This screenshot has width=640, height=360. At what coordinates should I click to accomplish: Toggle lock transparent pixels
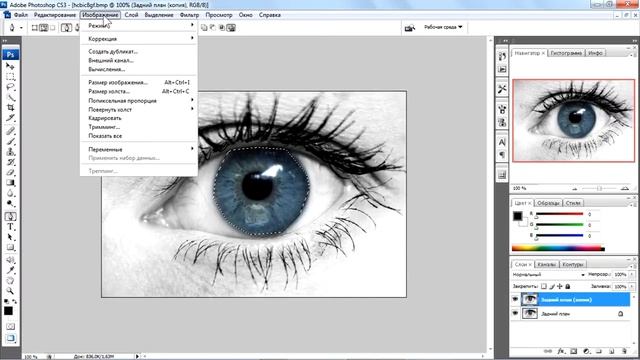pos(544,287)
